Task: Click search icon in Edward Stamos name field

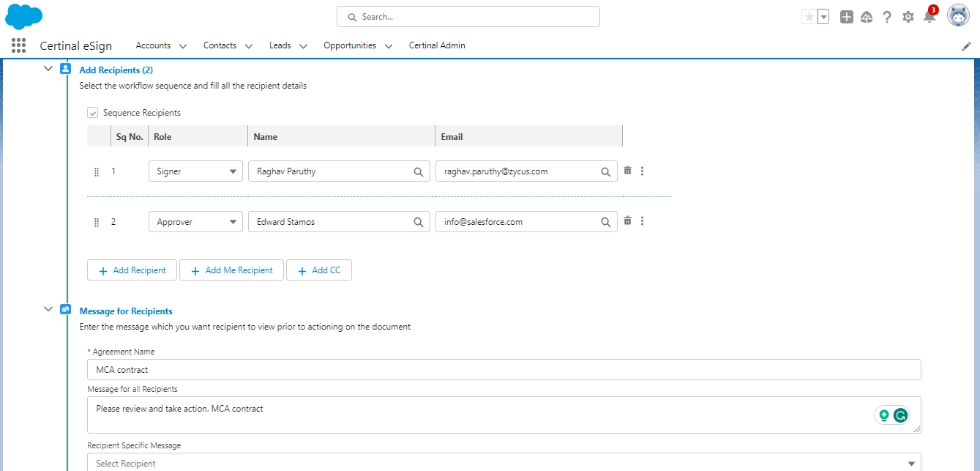Action: point(418,222)
